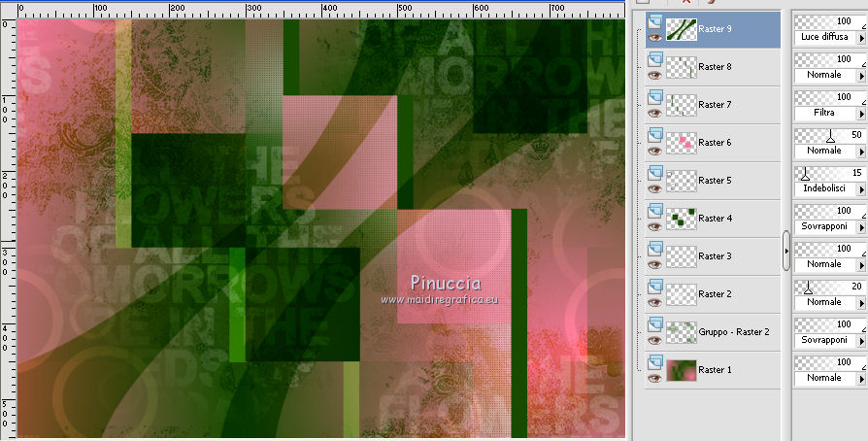This screenshot has height=441, width=868.
Task: Select the layer named Gruppo - Raster 2
Action: pos(734,332)
